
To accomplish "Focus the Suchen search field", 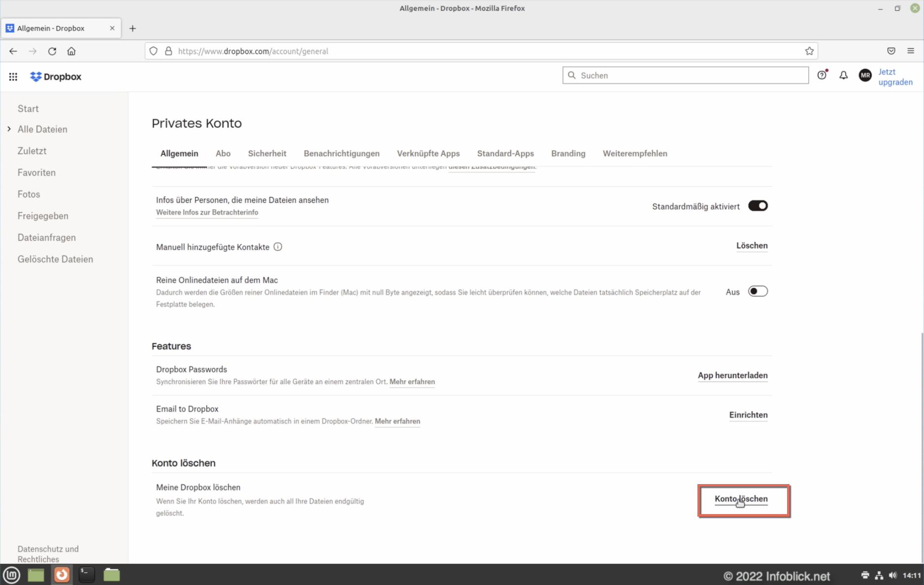I will pyautogui.click(x=686, y=75).
